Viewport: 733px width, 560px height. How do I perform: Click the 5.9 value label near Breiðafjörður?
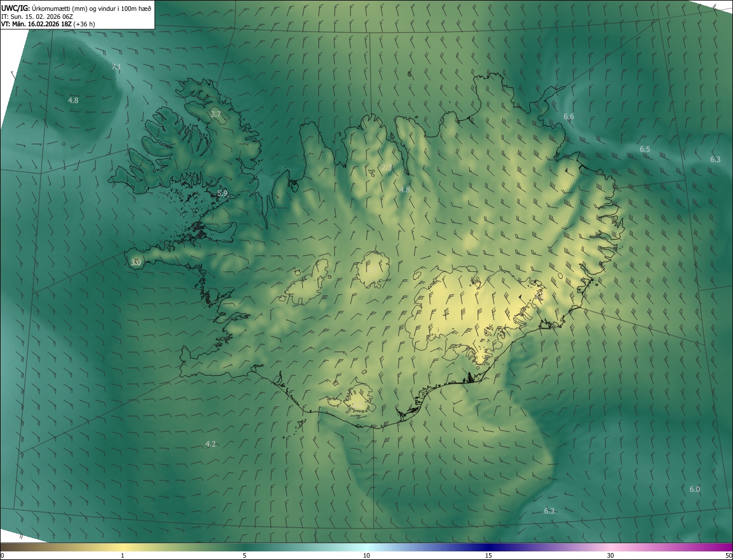[222, 194]
